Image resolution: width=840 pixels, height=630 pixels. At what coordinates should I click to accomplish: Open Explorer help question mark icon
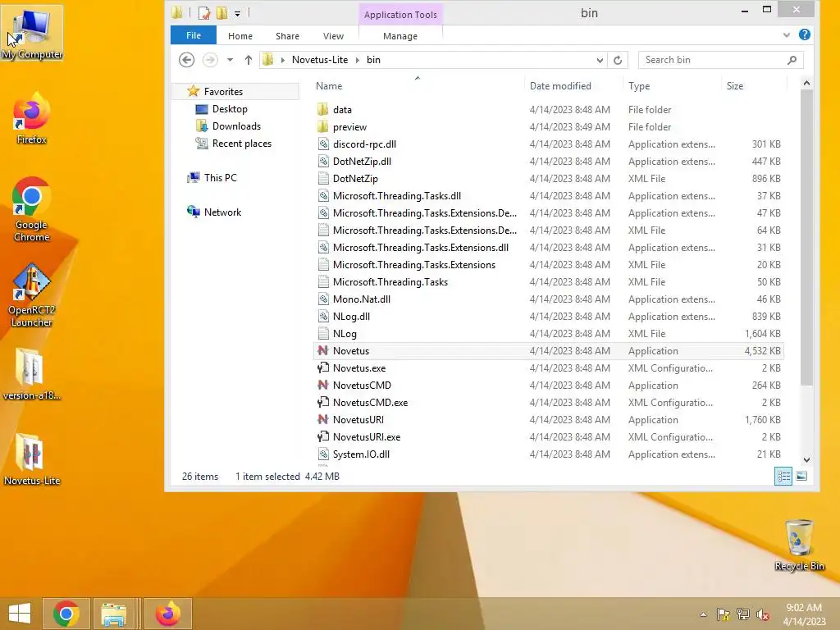click(x=804, y=34)
